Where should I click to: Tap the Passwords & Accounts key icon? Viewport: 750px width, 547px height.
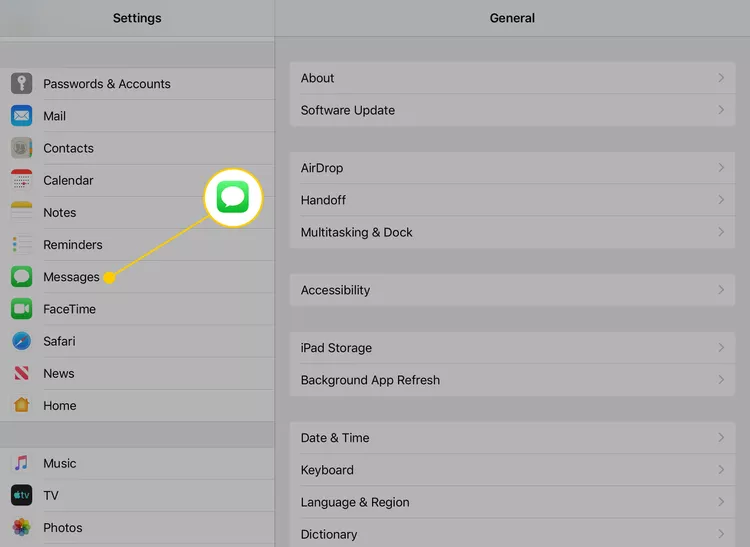coord(22,84)
